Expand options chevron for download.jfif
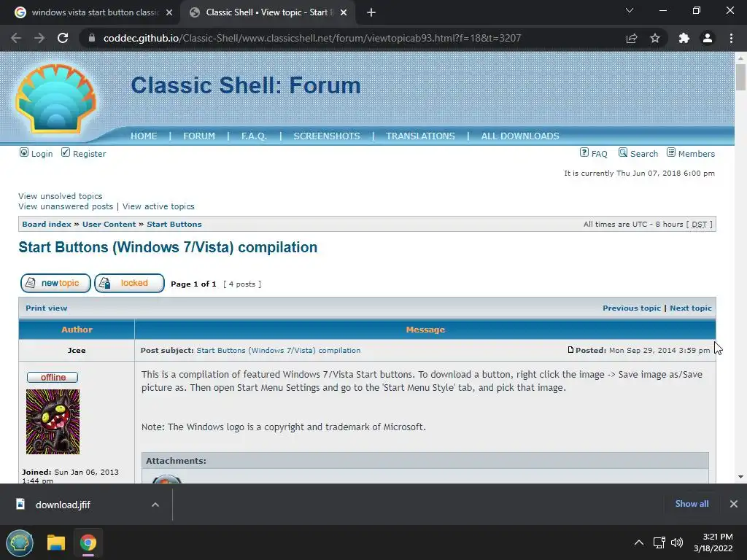 point(155,505)
